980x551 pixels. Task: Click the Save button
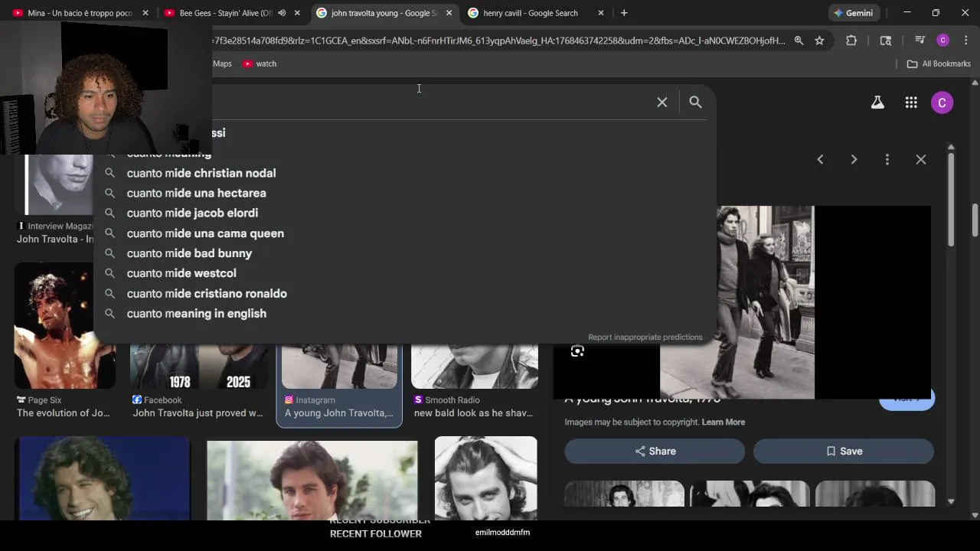click(844, 452)
